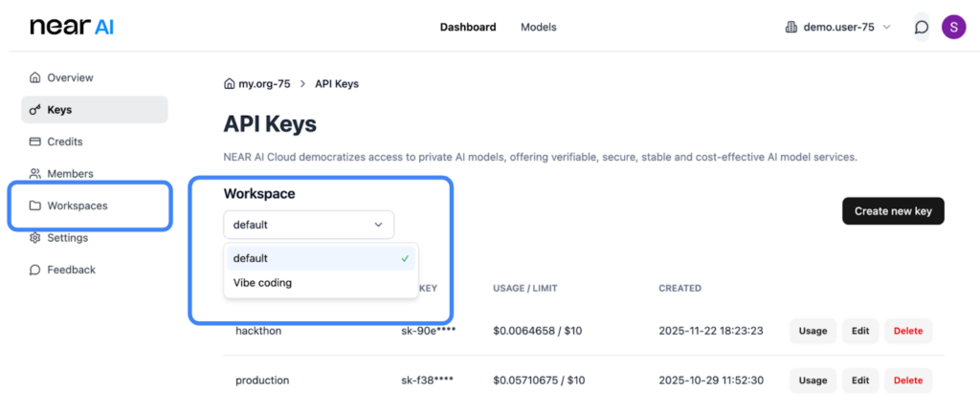
Task: Open Workspaces in the sidebar
Action: click(77, 206)
